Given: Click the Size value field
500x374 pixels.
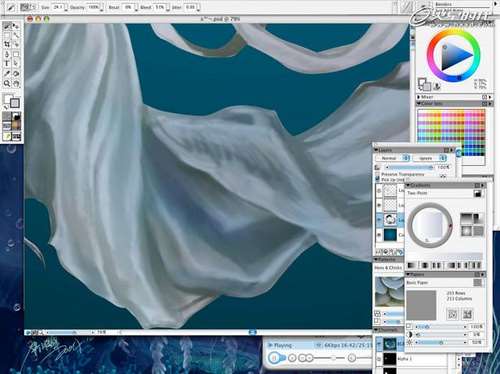Looking at the screenshot, I should point(57,7).
